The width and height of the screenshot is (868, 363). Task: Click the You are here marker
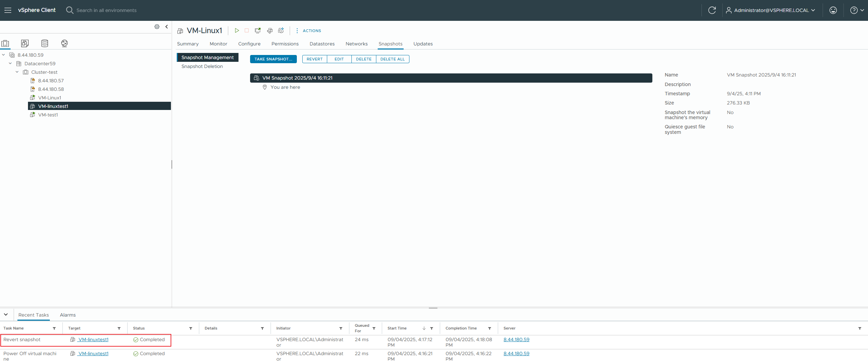pos(281,87)
